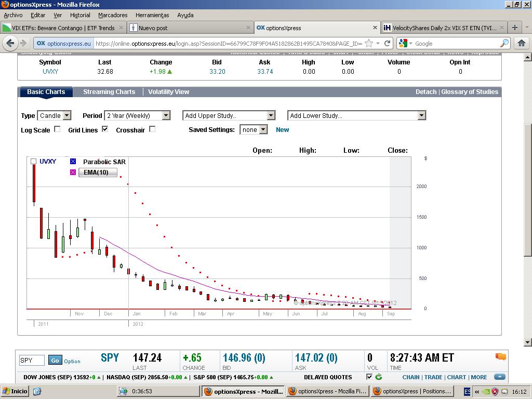Reload the page with the refresh icon
Screen dimensions: 532x399
click(x=387, y=43)
